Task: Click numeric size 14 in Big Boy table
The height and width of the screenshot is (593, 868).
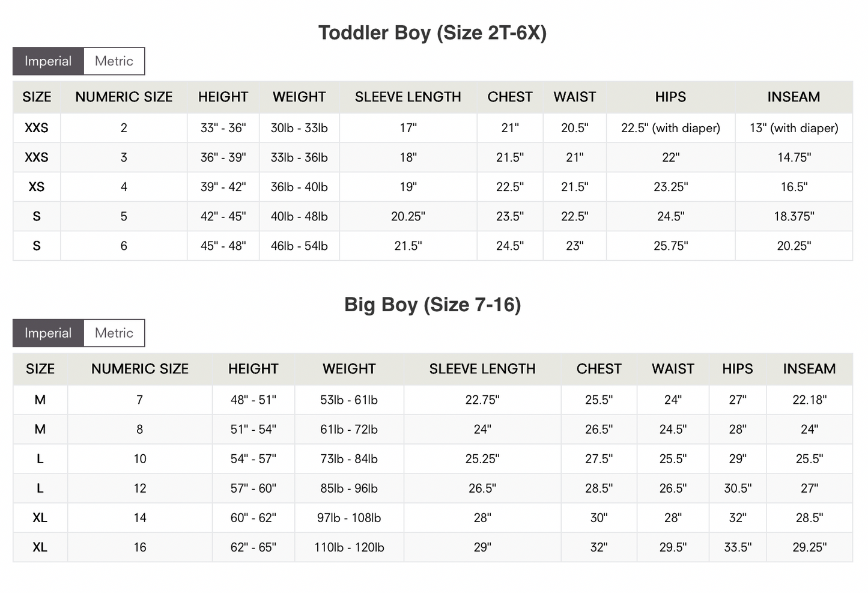Action: pos(140,518)
